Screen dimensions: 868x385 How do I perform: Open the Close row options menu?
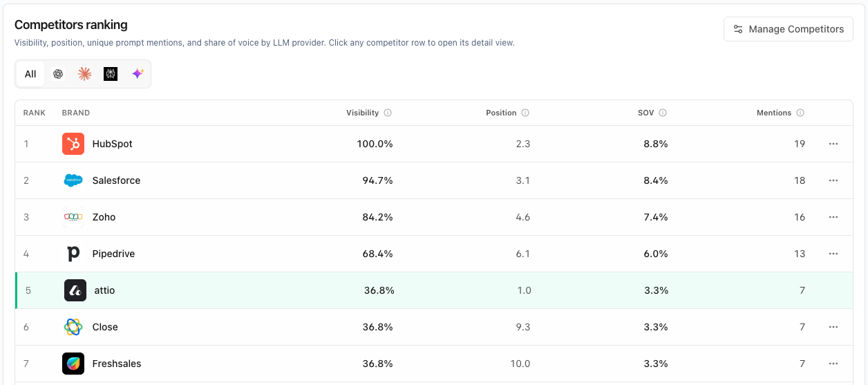pos(833,327)
